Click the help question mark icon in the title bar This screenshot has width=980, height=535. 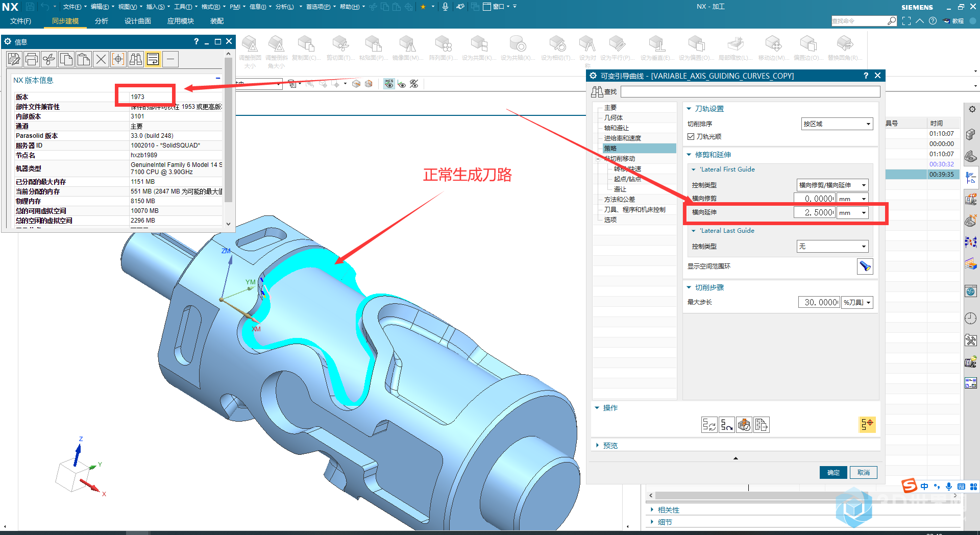(933, 21)
